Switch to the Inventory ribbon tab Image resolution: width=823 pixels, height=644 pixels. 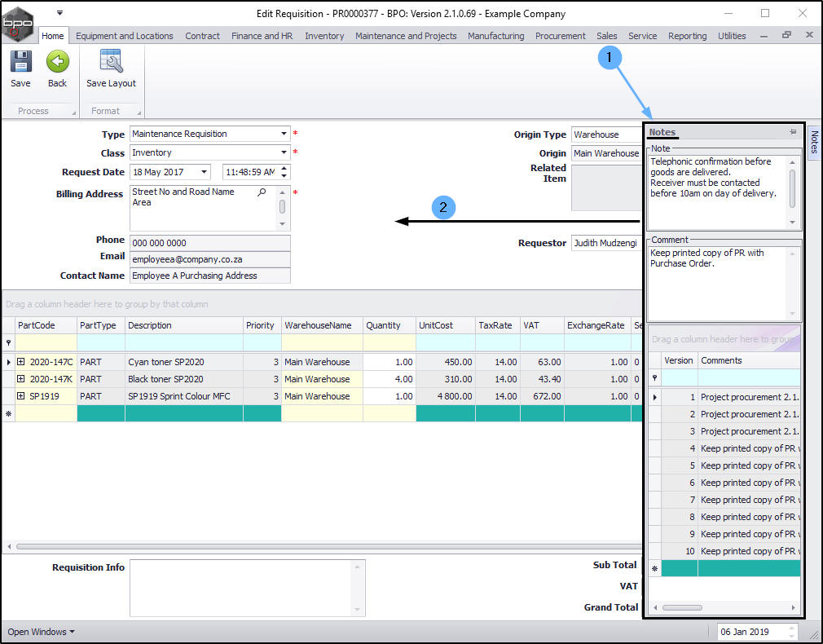[x=324, y=36]
